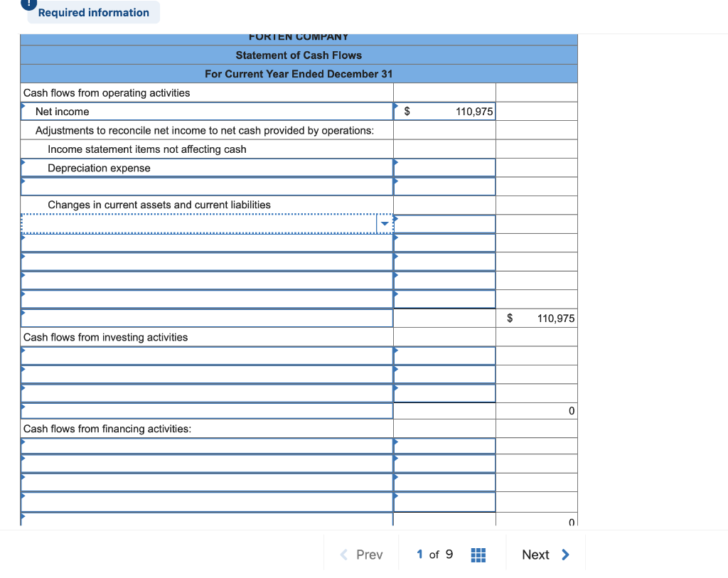Click 'Cash flows from operating activities' heading
Image resolution: width=728 pixels, height=578 pixels.
[107, 93]
